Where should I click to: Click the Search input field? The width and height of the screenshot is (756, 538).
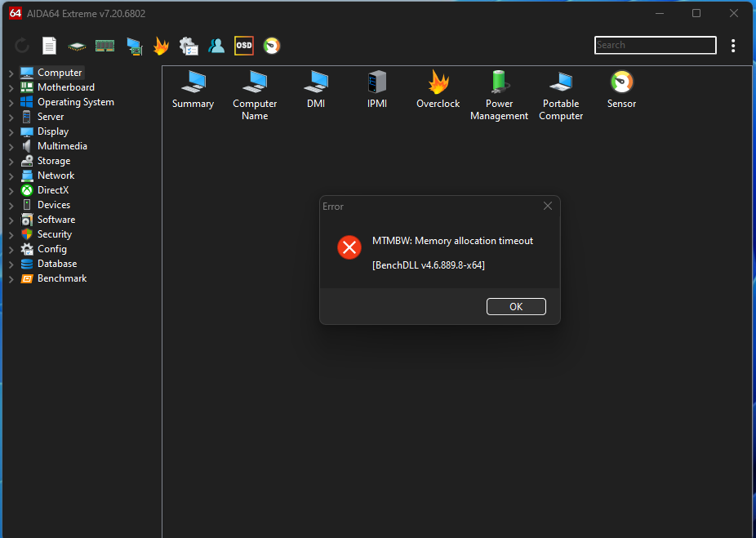(x=656, y=45)
